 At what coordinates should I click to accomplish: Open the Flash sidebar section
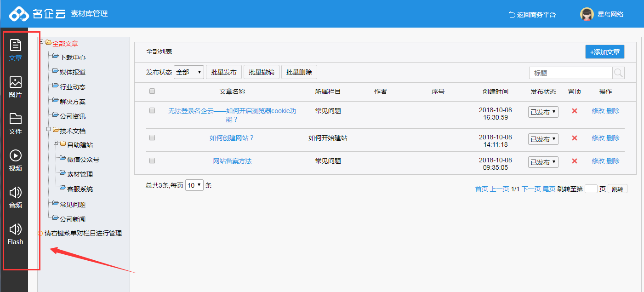16,234
